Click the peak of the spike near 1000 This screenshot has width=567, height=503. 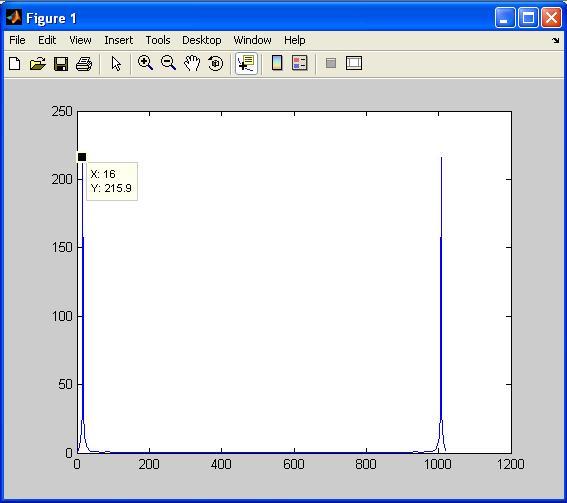tap(441, 158)
